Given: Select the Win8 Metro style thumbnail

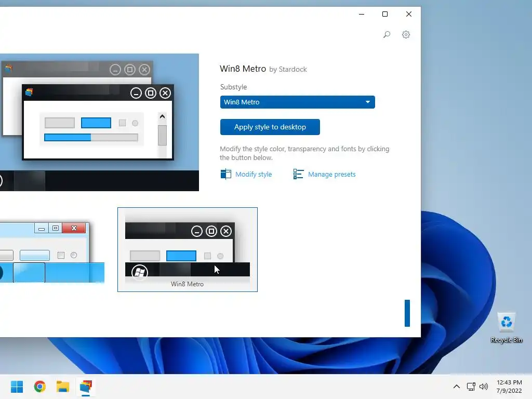Looking at the screenshot, I should pos(188,249).
